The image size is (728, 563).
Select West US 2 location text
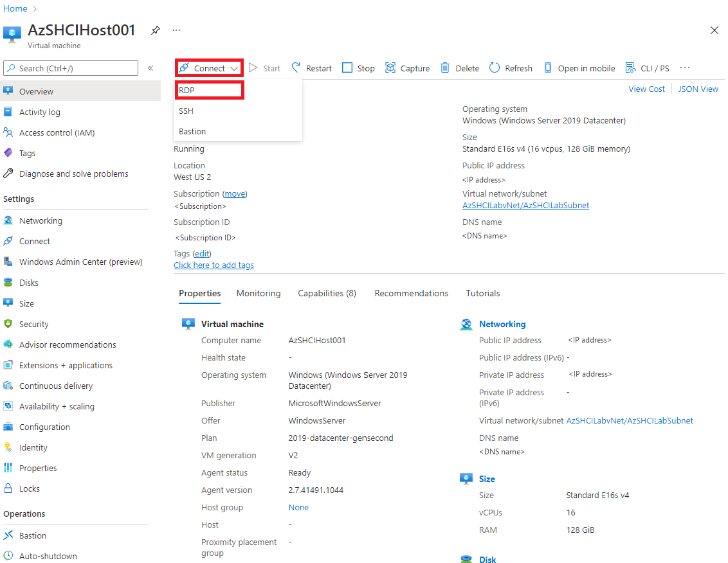click(x=192, y=177)
